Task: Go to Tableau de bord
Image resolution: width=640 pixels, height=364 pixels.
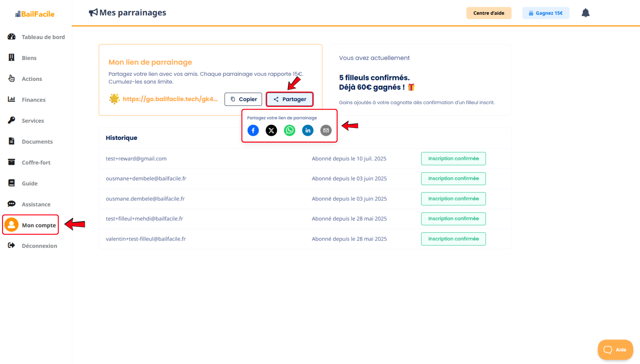Action: 43,37
